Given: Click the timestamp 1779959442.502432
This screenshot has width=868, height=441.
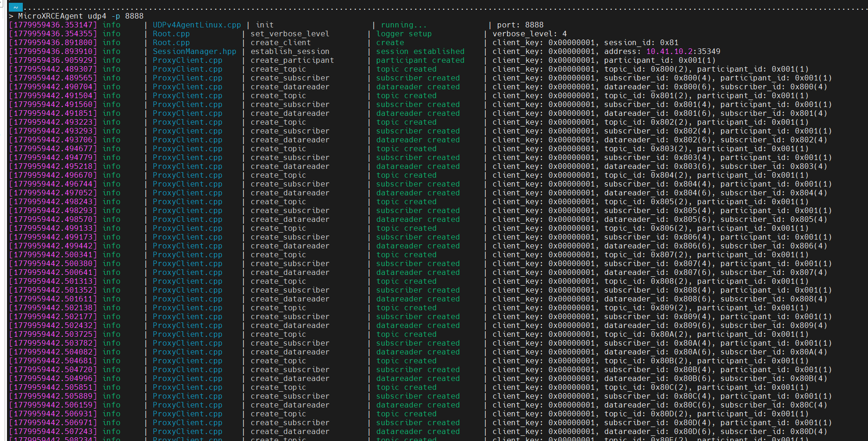Looking at the screenshot, I should 53,325.
